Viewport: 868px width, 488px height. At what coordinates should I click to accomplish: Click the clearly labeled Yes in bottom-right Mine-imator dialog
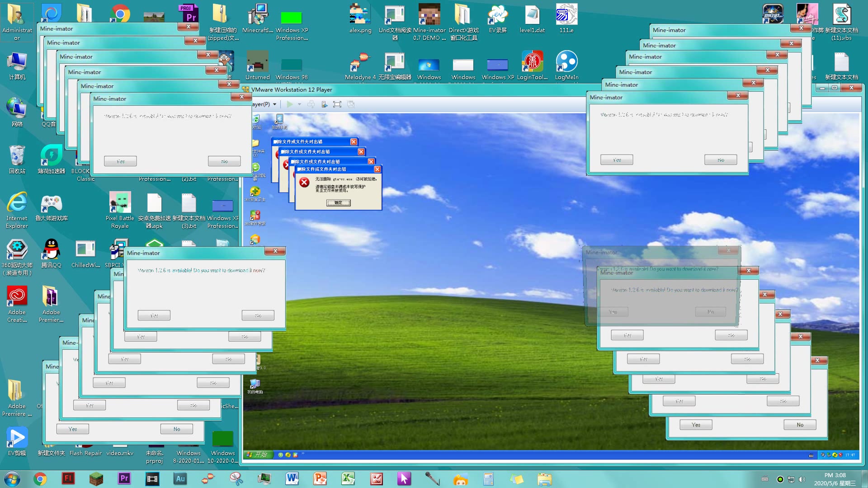pos(696,425)
